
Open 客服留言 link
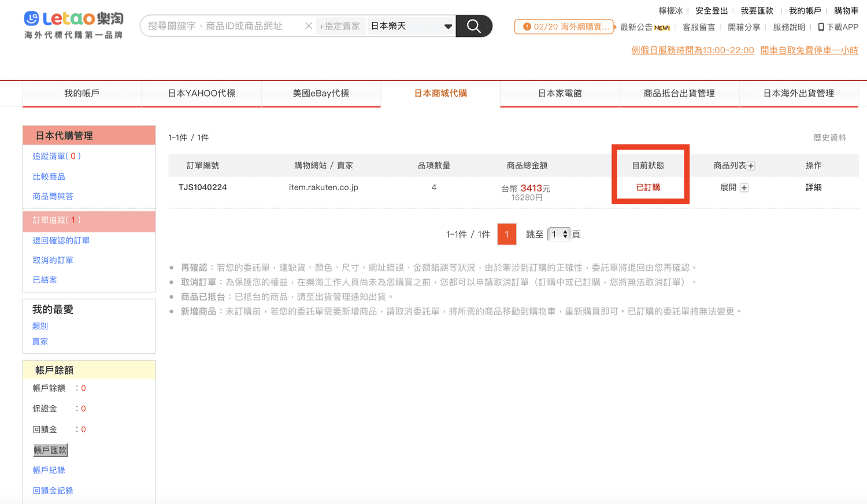click(699, 27)
